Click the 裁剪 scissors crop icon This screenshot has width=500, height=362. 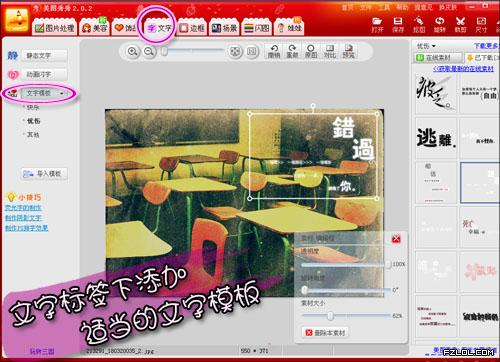460,24
